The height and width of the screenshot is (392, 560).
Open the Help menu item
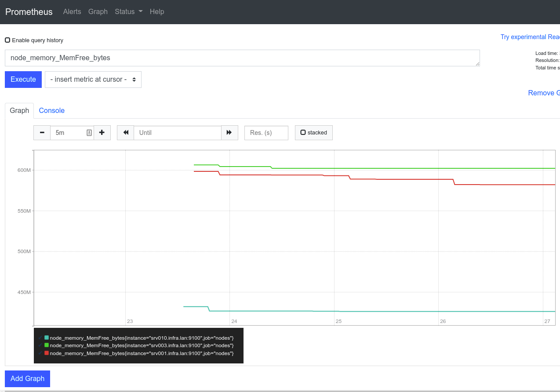[x=157, y=11]
